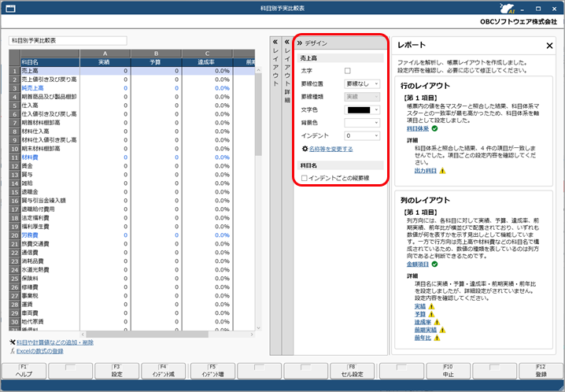Image resolution: width=565 pixels, height=392 pixels.
Task: Click the F8 セル設定 button
Action: pyautogui.click(x=352, y=371)
